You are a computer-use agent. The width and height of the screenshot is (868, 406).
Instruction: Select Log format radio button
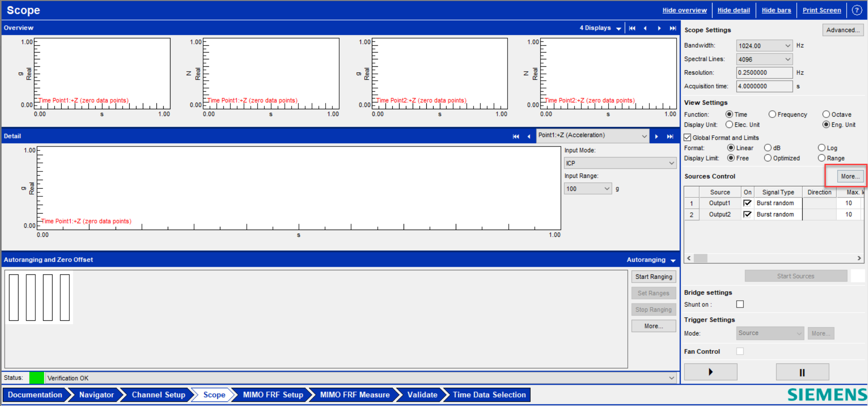(822, 148)
